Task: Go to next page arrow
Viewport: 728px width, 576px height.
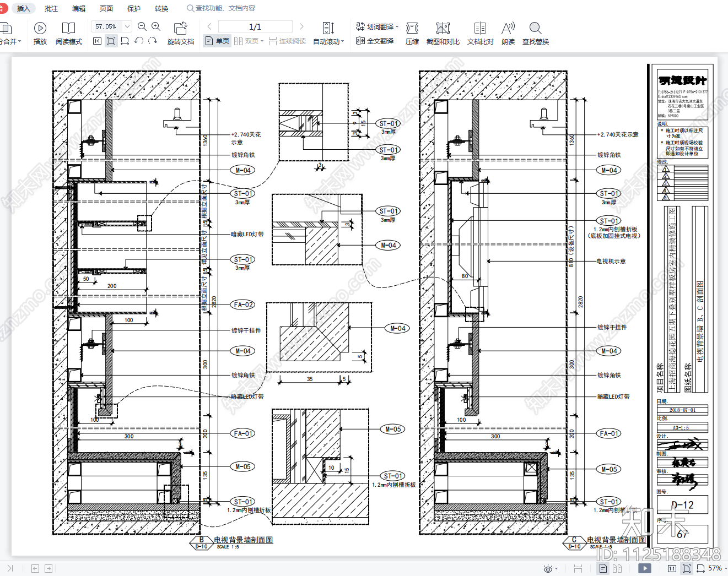Action: coord(301,26)
